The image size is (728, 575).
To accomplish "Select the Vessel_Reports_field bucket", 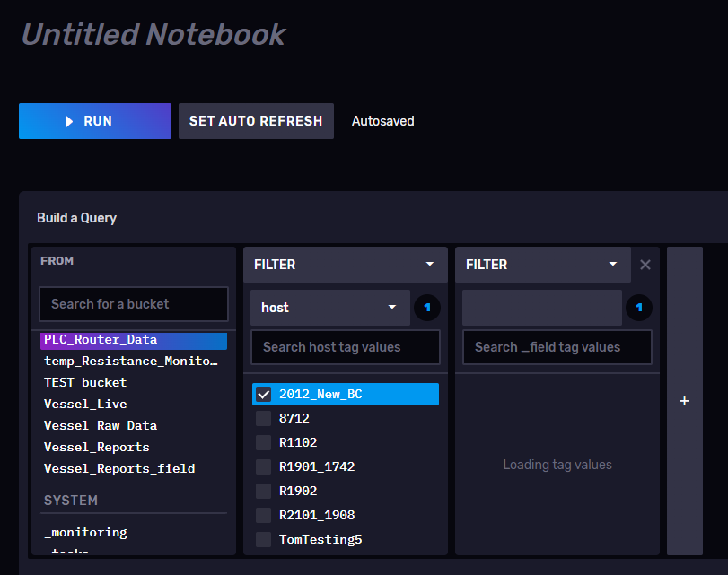I will point(120,467).
